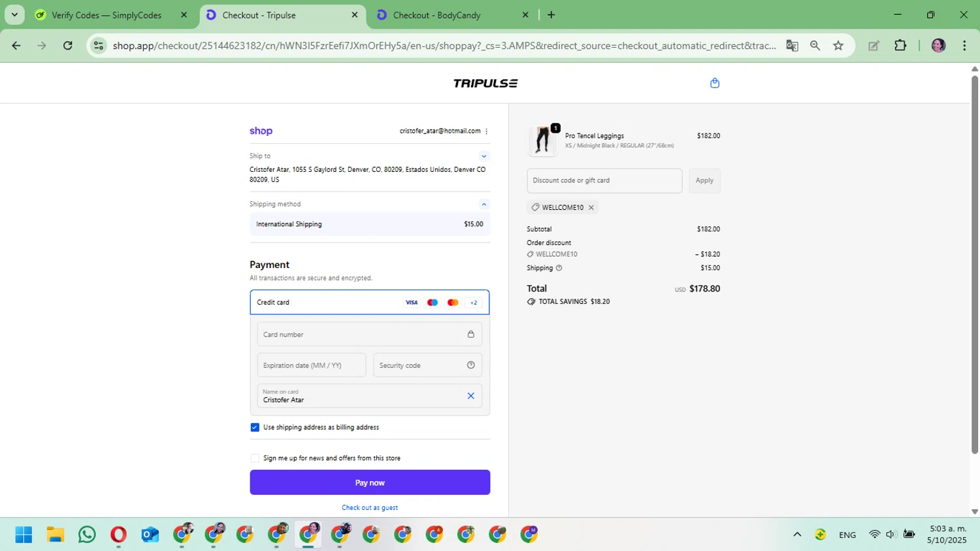Open the browser Extensions menu
Viewport: 980px width, 551px height.
900,46
